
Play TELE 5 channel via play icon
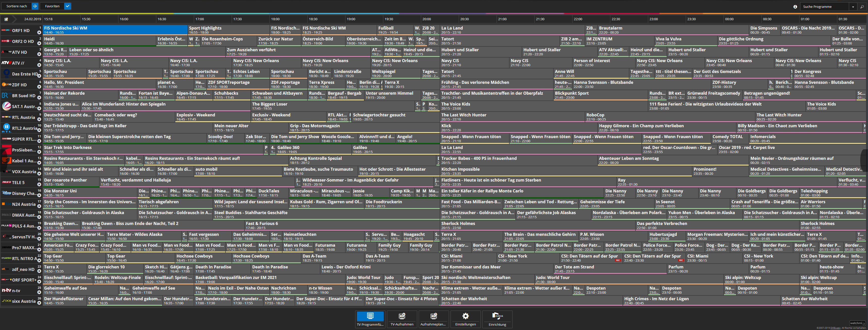pos(39,185)
